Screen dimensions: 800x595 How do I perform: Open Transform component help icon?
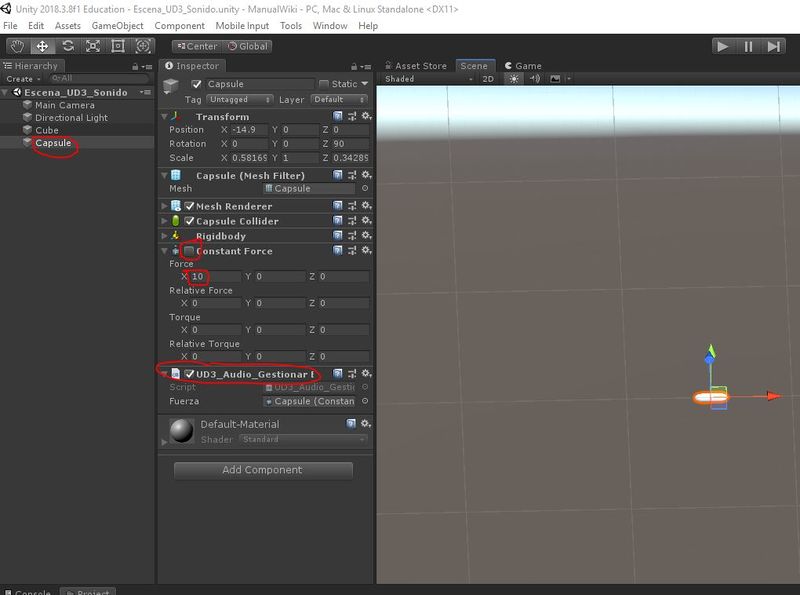[337, 116]
